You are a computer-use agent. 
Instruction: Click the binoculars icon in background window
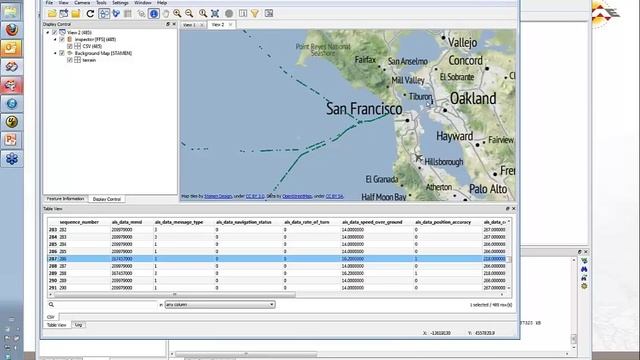click(x=584, y=269)
